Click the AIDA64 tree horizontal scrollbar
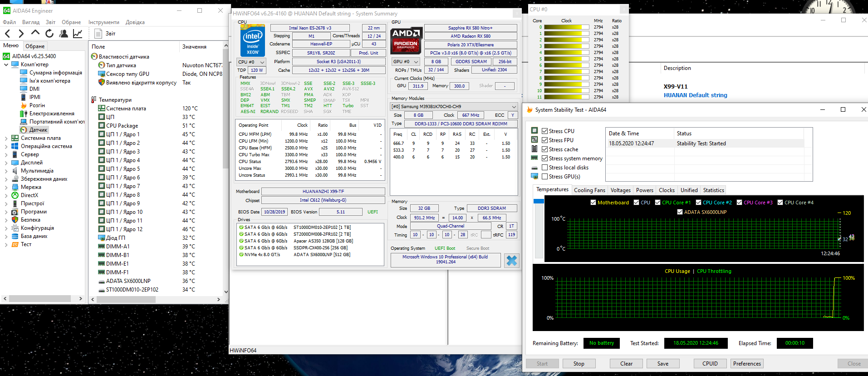 coord(40,298)
